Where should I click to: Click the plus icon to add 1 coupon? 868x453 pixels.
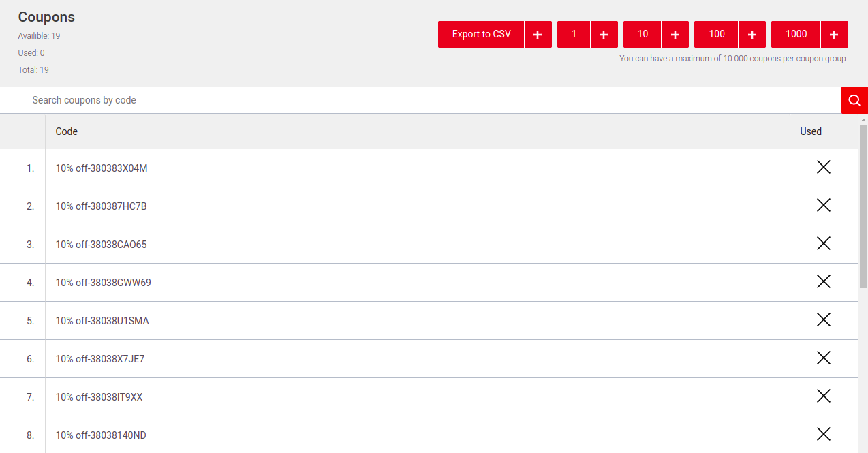(x=604, y=35)
